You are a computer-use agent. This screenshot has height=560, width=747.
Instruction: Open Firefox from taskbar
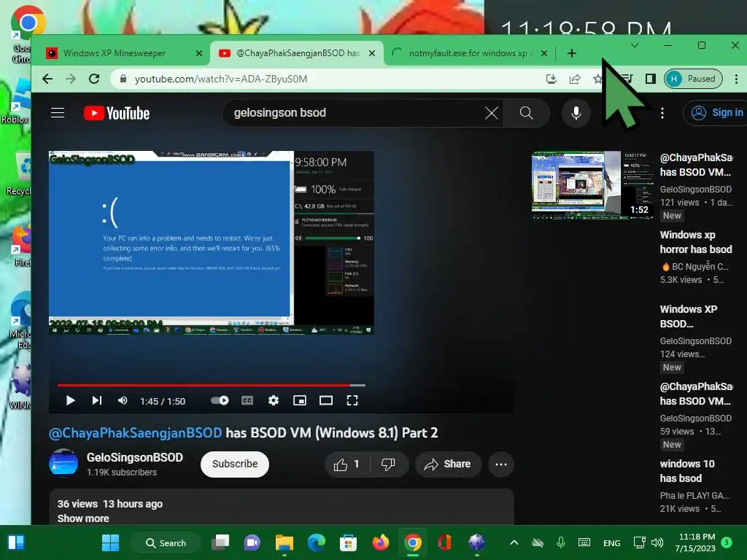380,542
